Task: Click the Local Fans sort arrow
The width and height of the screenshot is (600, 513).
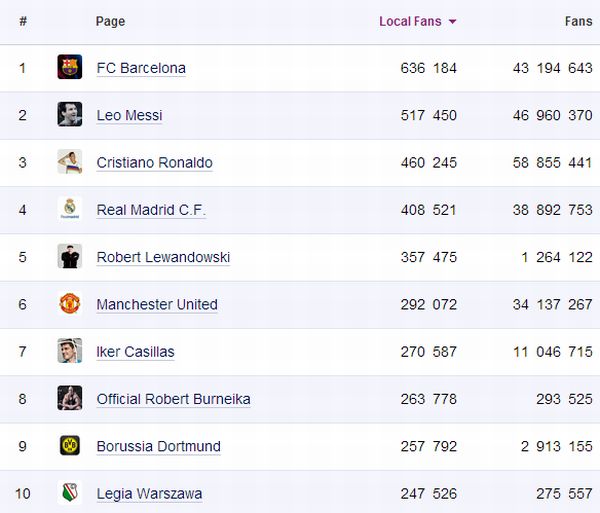Action: tap(453, 22)
